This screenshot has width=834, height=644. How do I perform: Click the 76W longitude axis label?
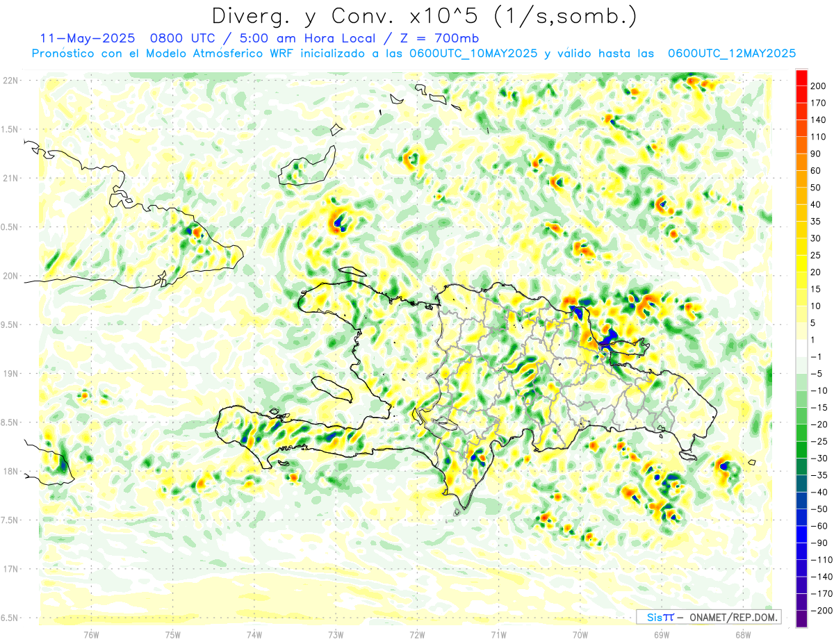click(91, 634)
